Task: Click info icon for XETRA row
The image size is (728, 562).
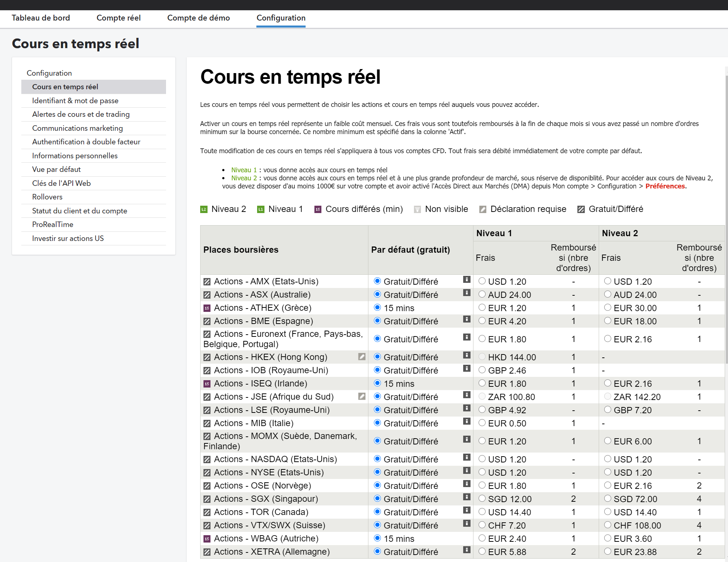Action: (466, 550)
